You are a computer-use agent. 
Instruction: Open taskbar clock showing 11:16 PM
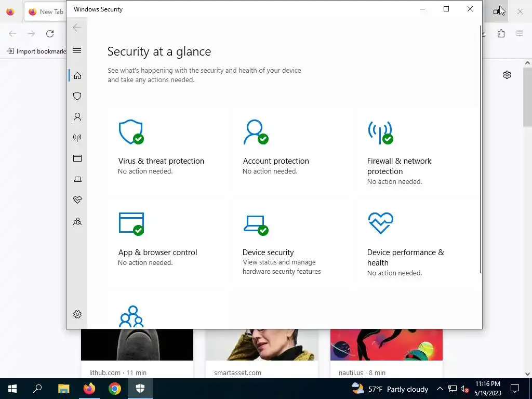coord(487,389)
